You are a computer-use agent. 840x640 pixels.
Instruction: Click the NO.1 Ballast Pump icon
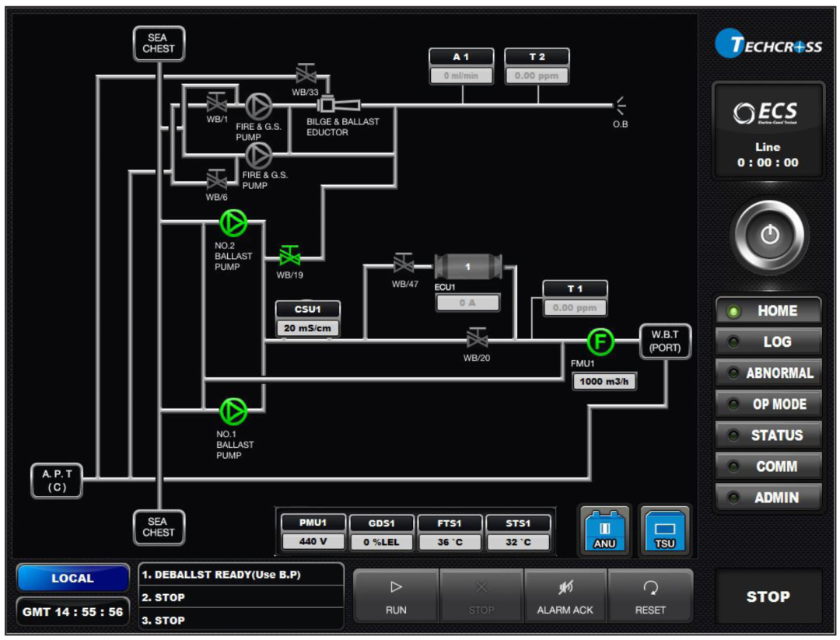(x=233, y=411)
